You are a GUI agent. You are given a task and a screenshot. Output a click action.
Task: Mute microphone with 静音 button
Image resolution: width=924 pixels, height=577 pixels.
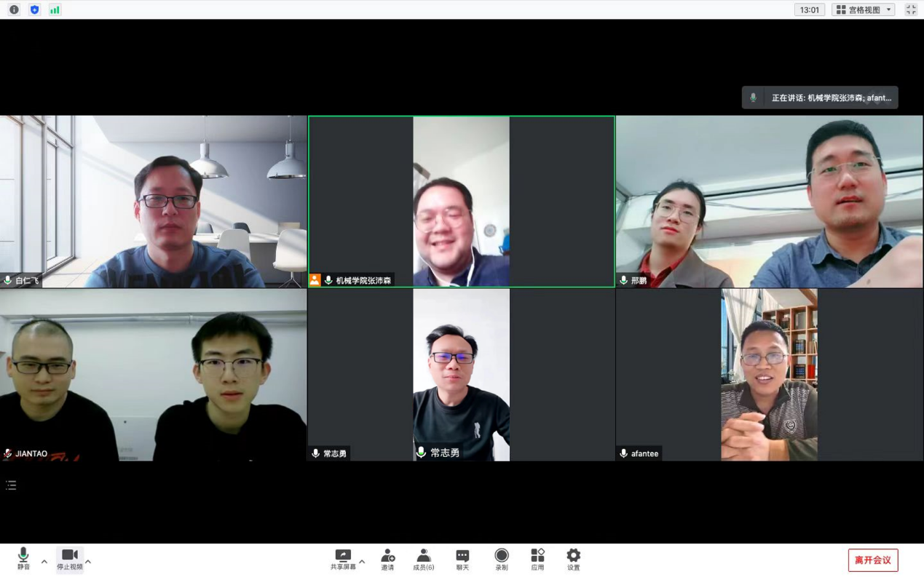tap(23, 559)
